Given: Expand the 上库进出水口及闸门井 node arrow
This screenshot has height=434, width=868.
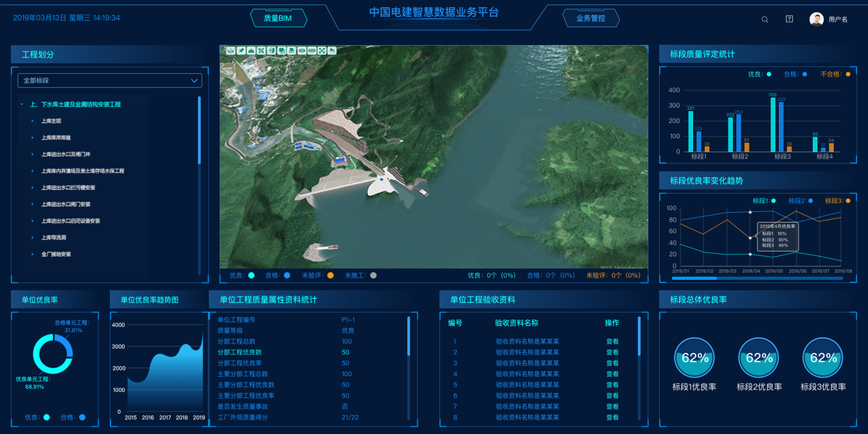Looking at the screenshot, I should coord(33,155).
